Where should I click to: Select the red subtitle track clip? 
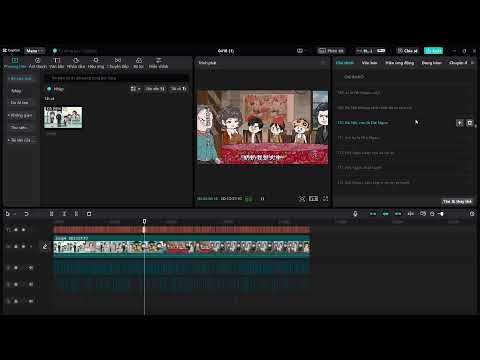pos(182,229)
